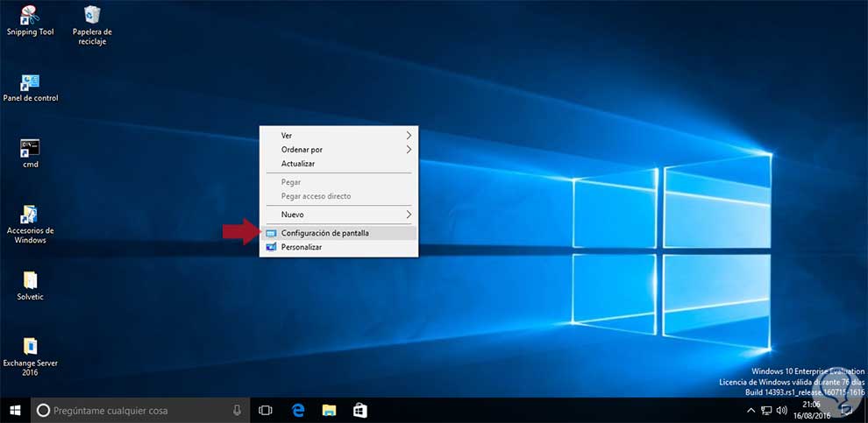The image size is (868, 423).
Task: Click the Pregúntame cualquier cosa search box
Action: tap(141, 410)
